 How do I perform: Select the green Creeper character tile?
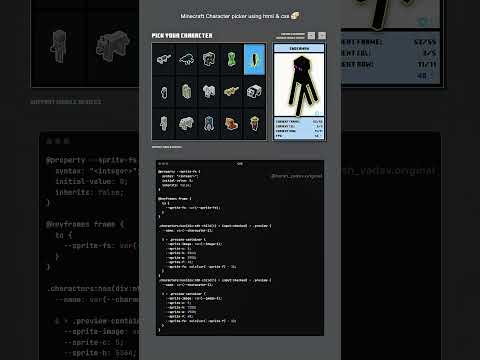coord(232,60)
